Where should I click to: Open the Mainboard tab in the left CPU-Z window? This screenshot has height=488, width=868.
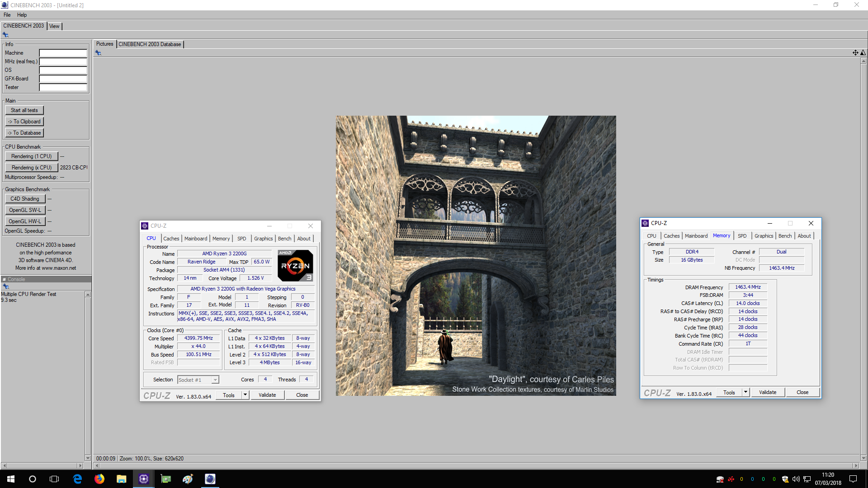click(196, 239)
